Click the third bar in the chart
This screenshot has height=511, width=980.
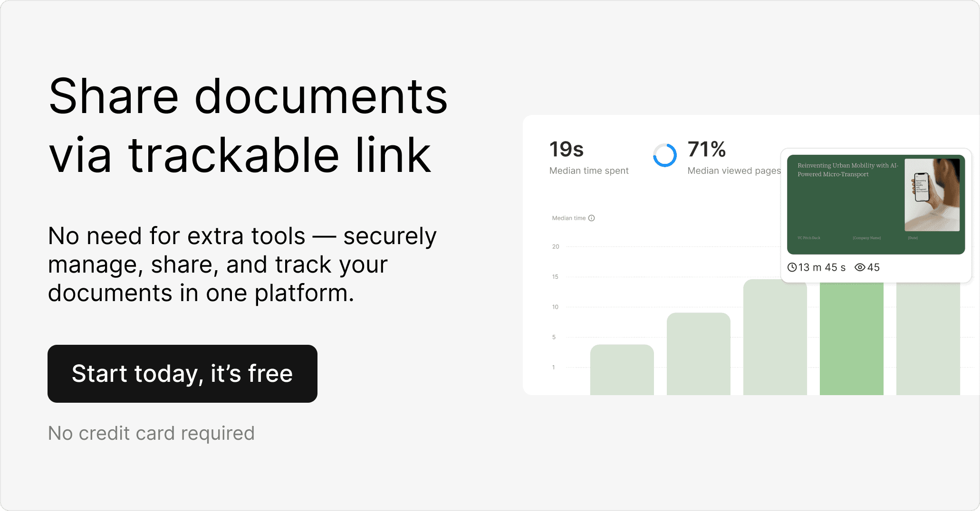click(x=775, y=338)
